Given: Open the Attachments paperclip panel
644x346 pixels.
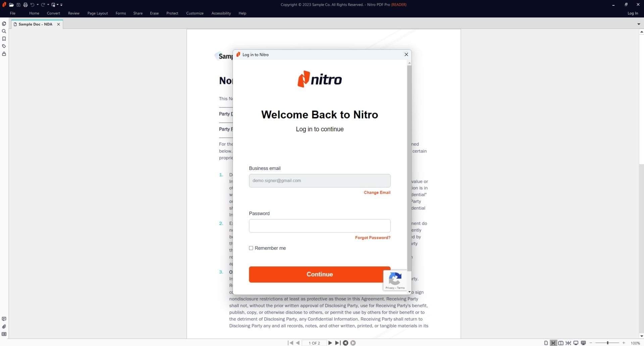Looking at the screenshot, I should pos(4,327).
